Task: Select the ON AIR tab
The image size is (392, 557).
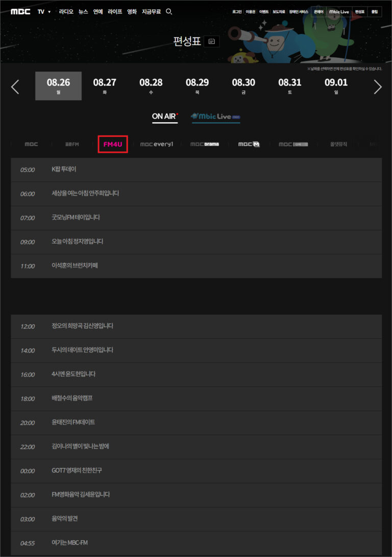Action: click(x=164, y=117)
